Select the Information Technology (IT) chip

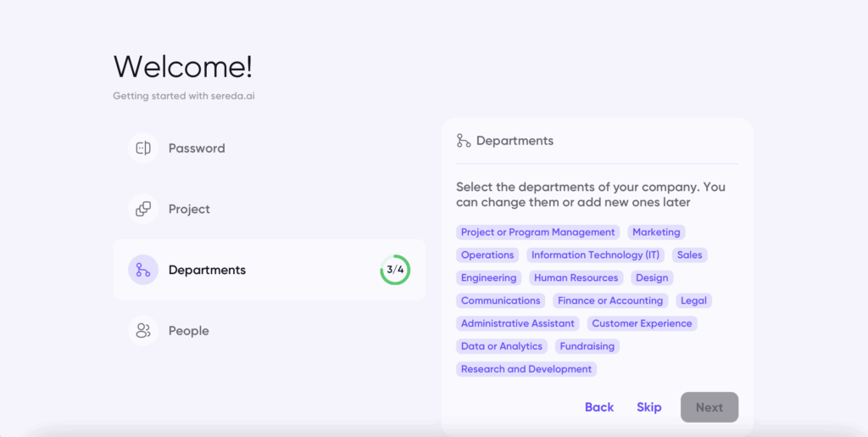coord(595,255)
